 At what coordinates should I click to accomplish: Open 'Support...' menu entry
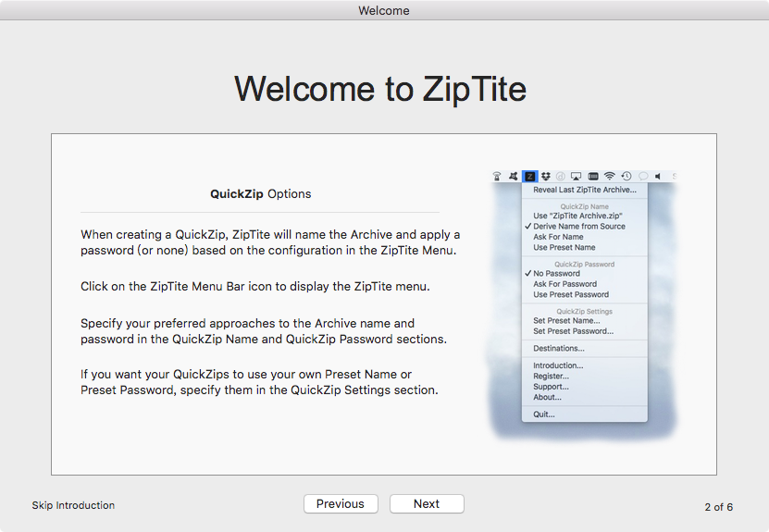pyautogui.click(x=585, y=387)
